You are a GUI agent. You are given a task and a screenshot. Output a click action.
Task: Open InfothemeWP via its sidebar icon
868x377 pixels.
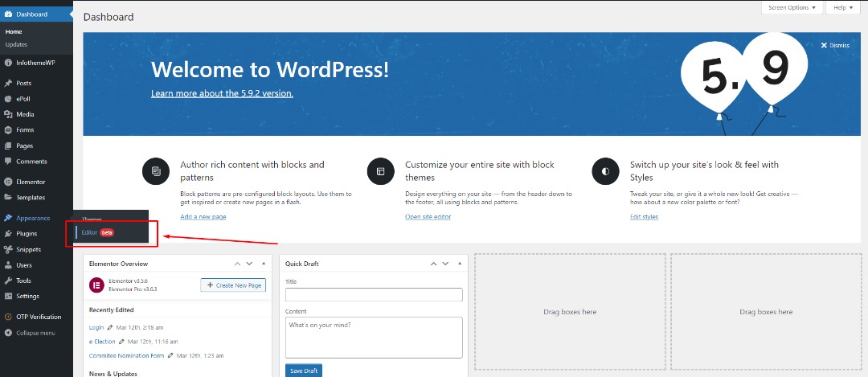(8, 63)
